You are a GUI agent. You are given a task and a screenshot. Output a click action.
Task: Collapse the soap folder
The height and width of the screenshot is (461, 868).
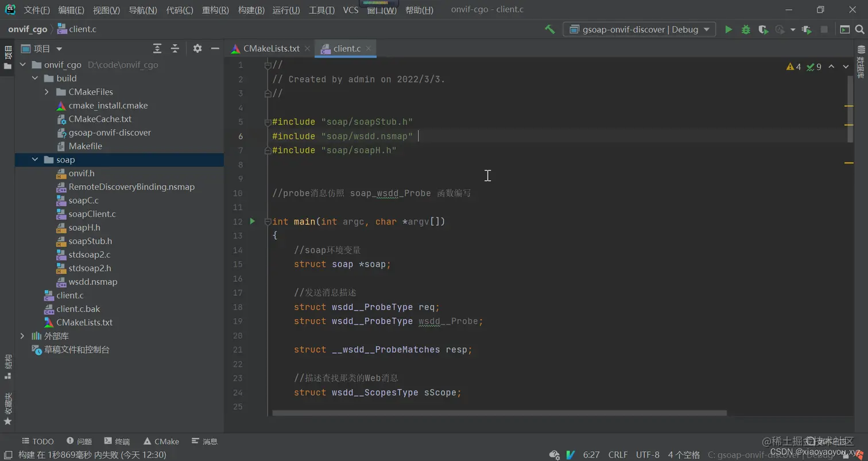[35, 160]
